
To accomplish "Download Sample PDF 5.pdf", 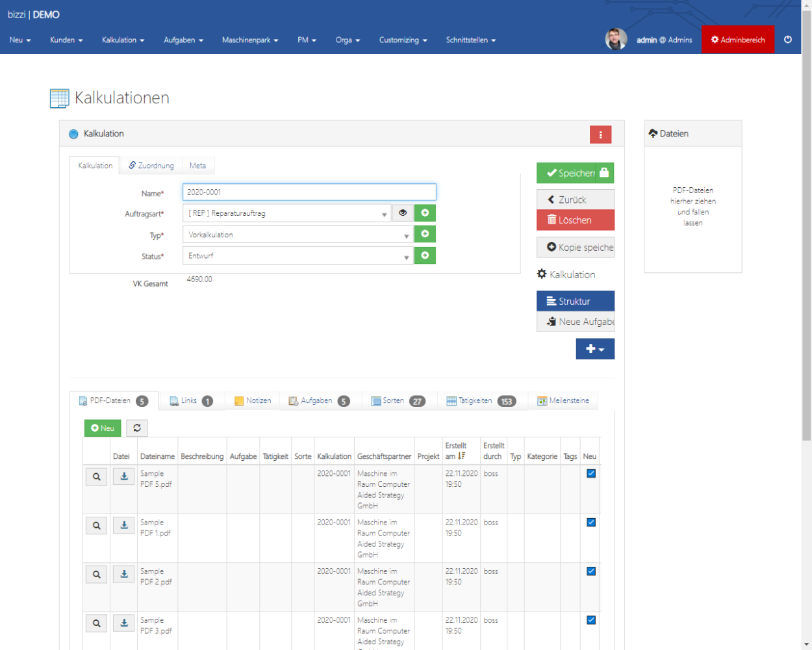I will coord(124,476).
